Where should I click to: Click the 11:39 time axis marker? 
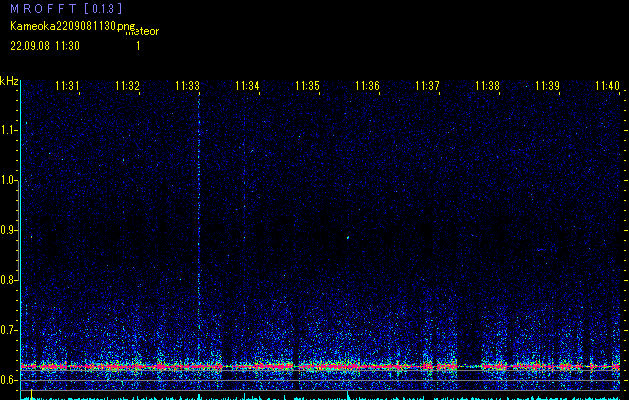[548, 85]
